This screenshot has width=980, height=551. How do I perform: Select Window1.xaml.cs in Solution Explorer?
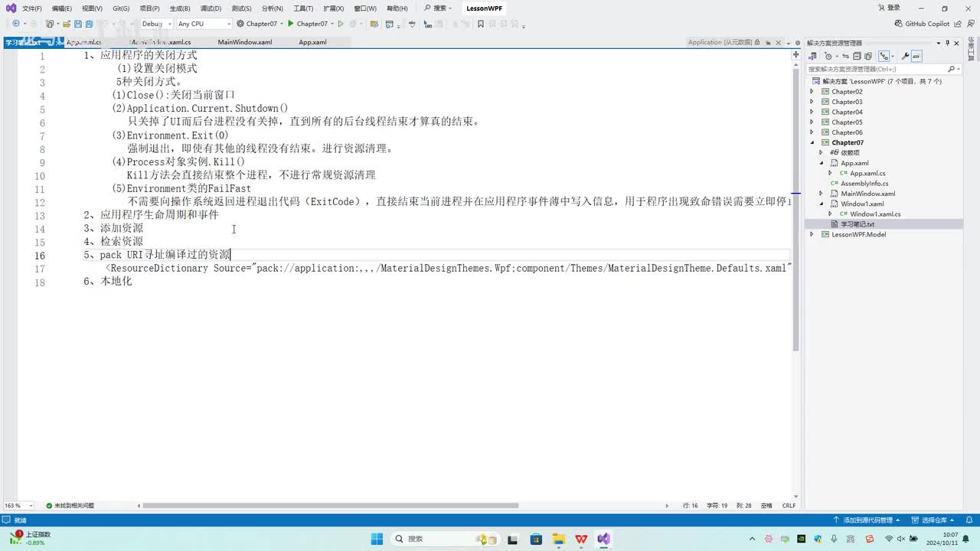pos(875,214)
